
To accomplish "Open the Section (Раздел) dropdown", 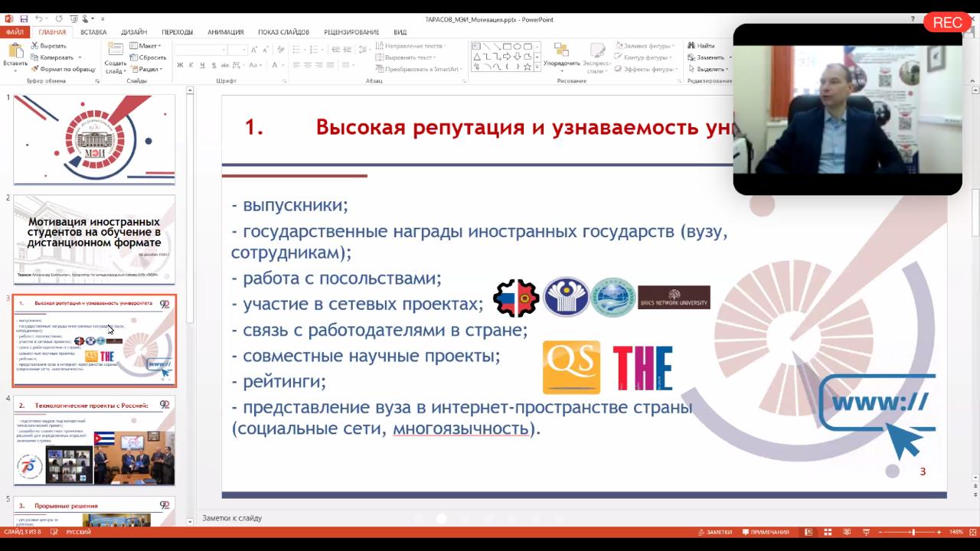I will 149,69.
